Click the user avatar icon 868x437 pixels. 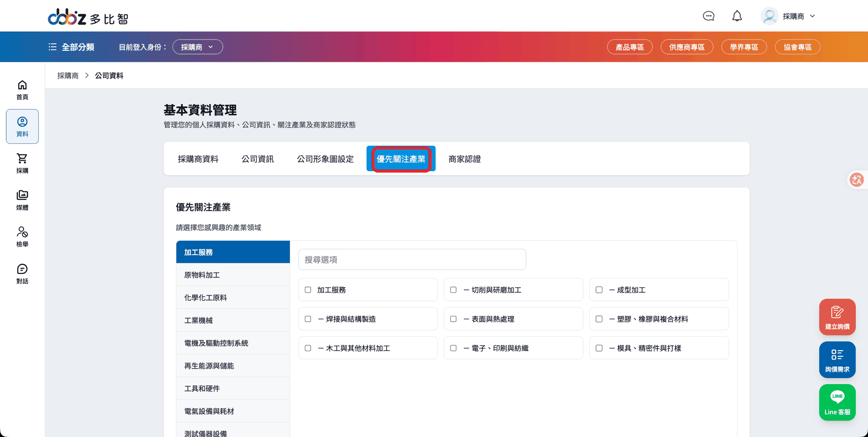click(x=769, y=16)
